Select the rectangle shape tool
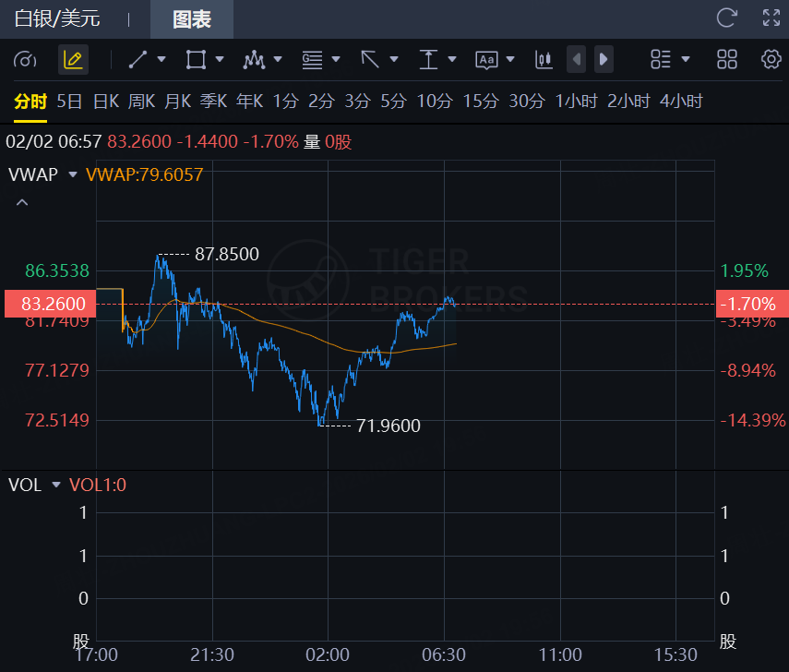The height and width of the screenshot is (672, 789). point(196,60)
